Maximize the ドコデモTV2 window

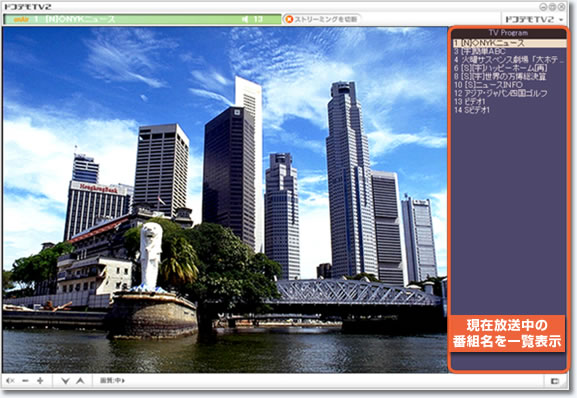[552, 7]
